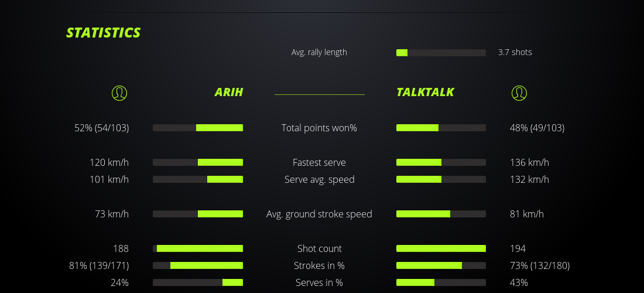Screen dimensions: 644x293
Task: Click ARIH's Fastest serve bar
Action: 198,162
